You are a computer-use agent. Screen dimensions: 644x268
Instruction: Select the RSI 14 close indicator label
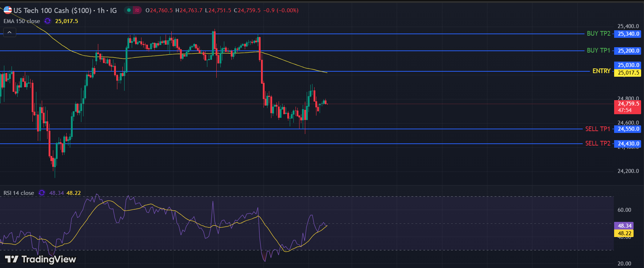pyautogui.click(x=19, y=193)
